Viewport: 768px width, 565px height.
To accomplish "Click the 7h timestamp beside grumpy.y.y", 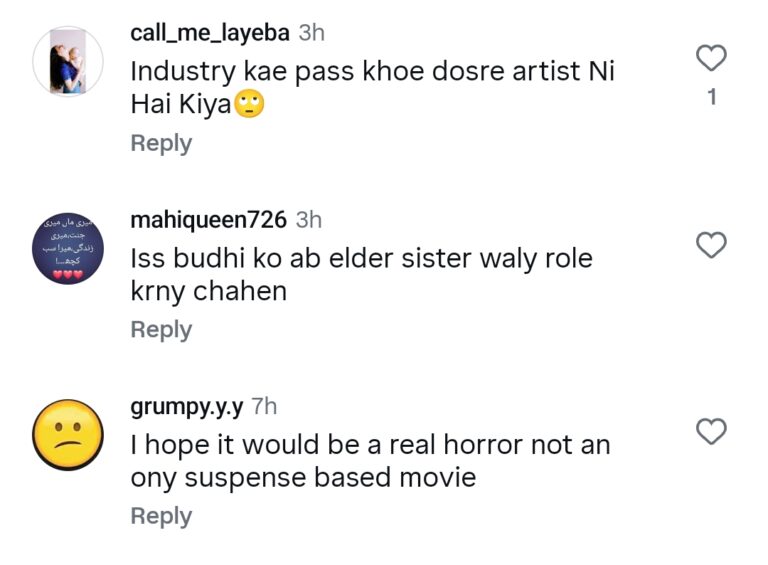I will (x=265, y=406).
